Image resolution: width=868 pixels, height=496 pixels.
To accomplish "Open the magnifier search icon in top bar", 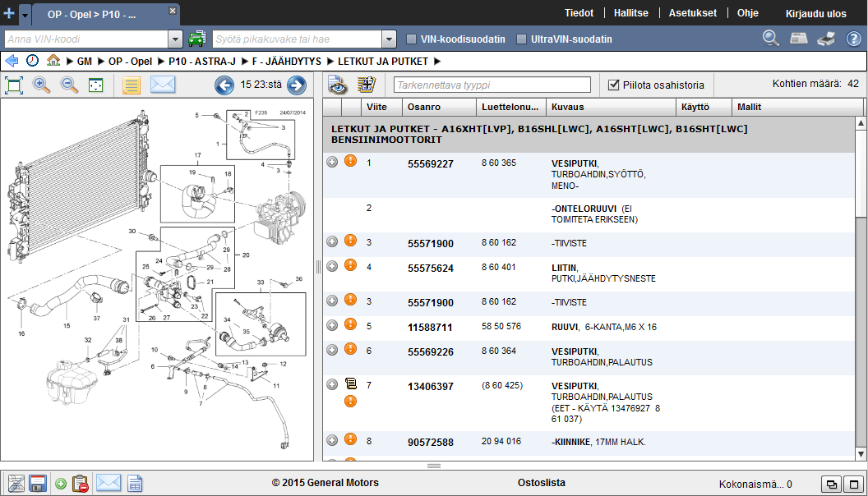I will pyautogui.click(x=770, y=38).
